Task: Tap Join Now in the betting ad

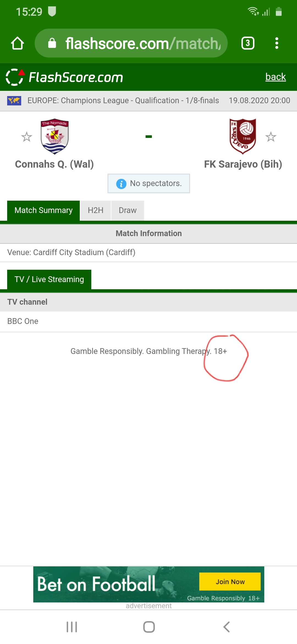Action: [x=230, y=582]
